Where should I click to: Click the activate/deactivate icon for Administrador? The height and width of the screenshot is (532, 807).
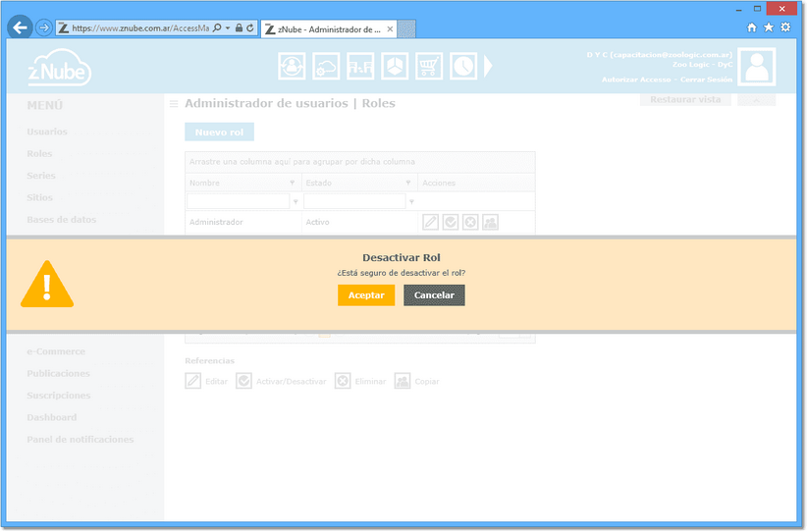click(x=451, y=222)
